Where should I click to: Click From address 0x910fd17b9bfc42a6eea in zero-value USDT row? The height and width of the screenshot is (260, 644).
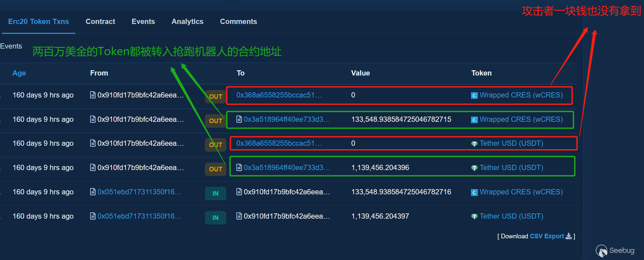(x=140, y=143)
